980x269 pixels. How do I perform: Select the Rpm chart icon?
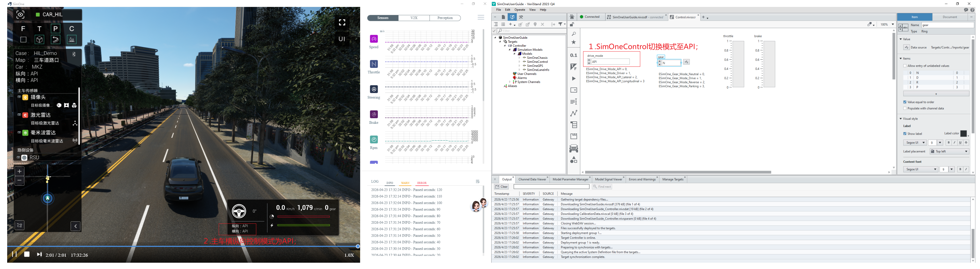pyautogui.click(x=374, y=140)
